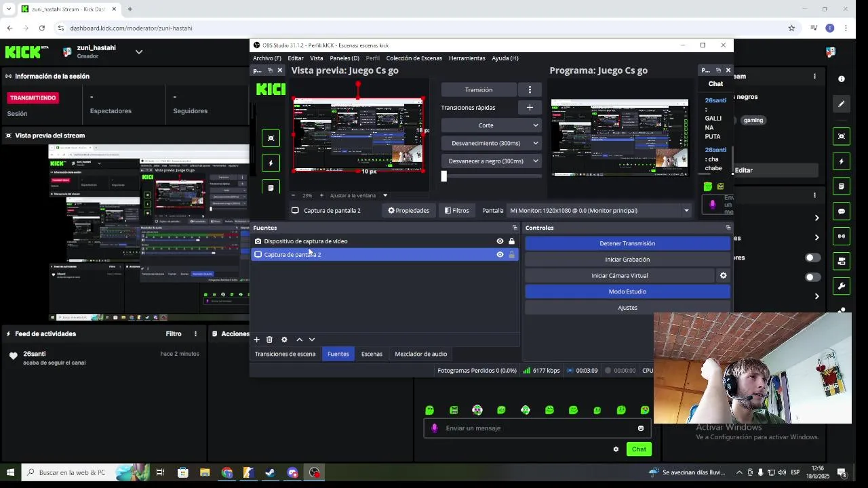Image resolution: width=868 pixels, height=488 pixels.
Task: Pop out the Controles dock panel
Action: point(728,228)
